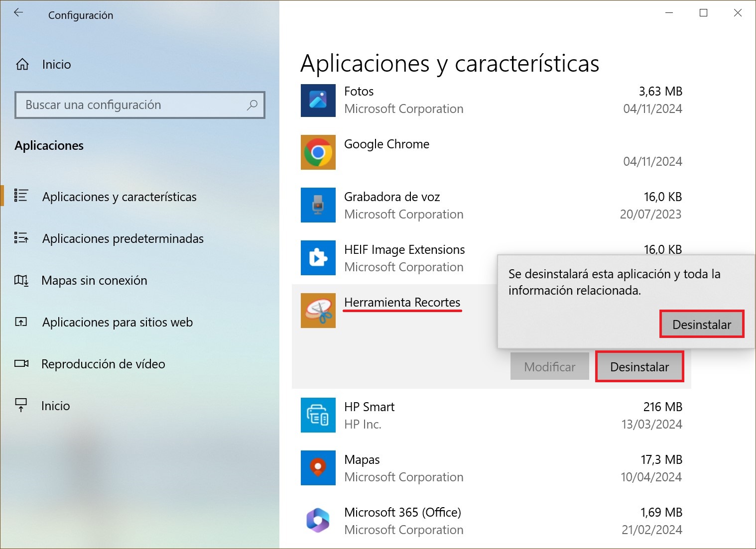
Task: Click the uninstall warning message text
Action: (x=614, y=282)
